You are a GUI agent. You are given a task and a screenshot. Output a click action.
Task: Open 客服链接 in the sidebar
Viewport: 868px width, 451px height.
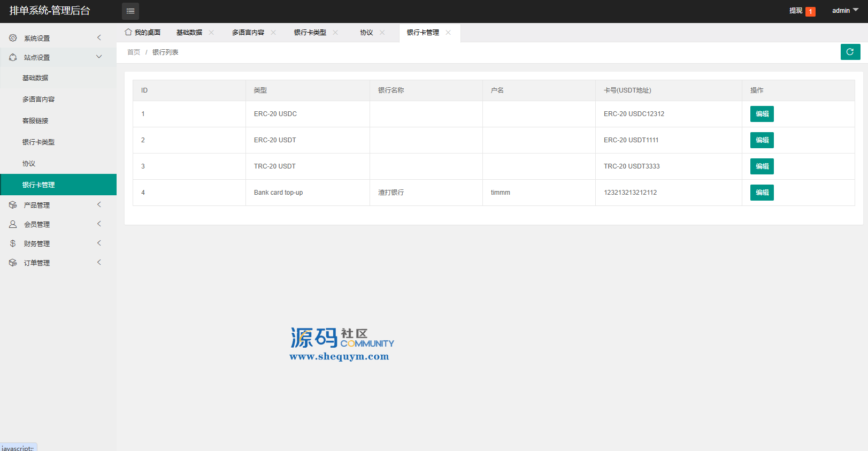click(x=58, y=121)
